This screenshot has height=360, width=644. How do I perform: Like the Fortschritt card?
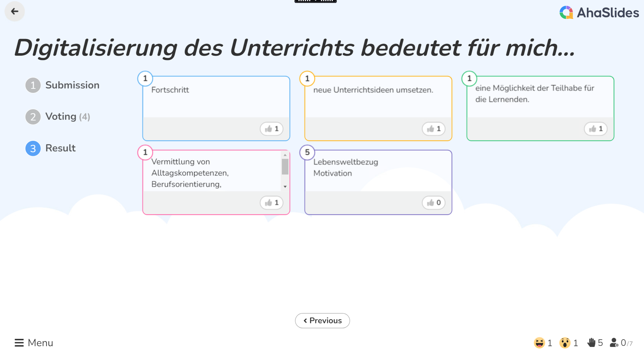272,129
